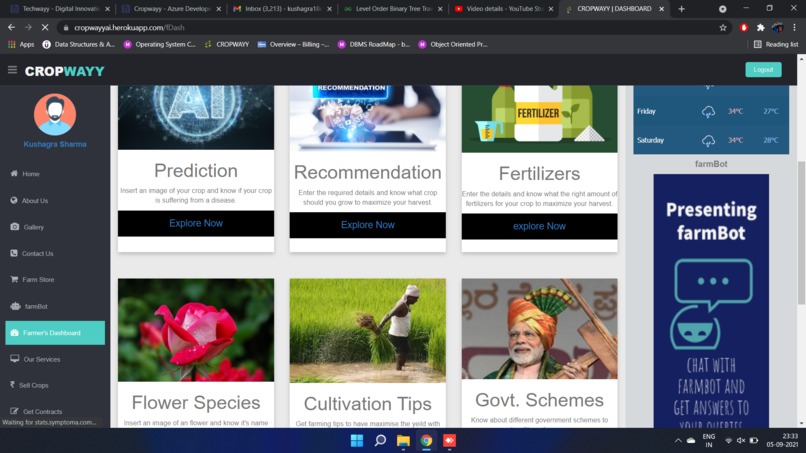Click the Farm Store cart icon

click(x=14, y=279)
